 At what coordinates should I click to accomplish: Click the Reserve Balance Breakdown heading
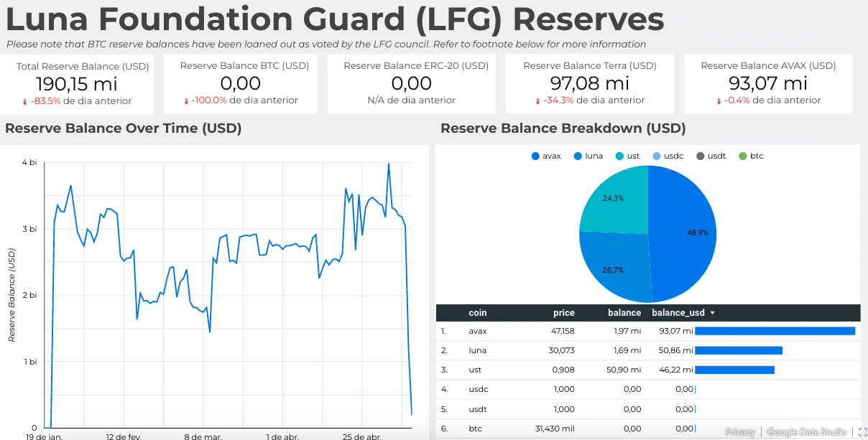[563, 128]
